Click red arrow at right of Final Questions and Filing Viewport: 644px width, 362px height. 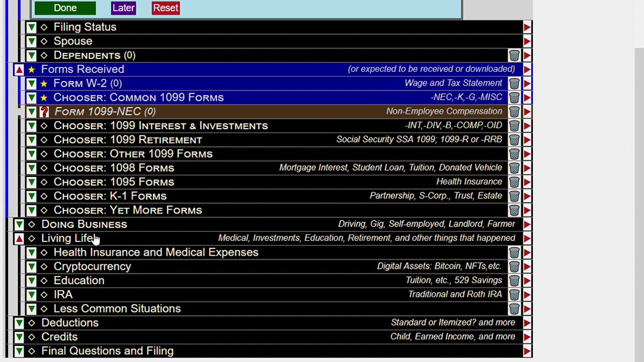tap(527, 351)
